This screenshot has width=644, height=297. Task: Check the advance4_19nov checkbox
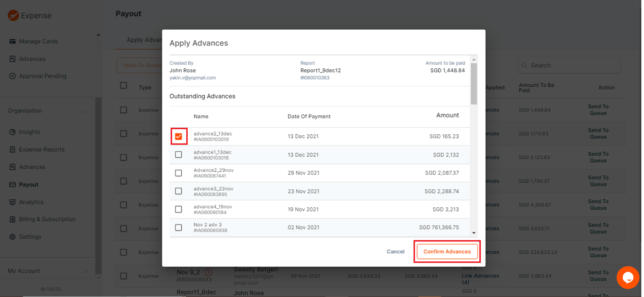pos(178,209)
